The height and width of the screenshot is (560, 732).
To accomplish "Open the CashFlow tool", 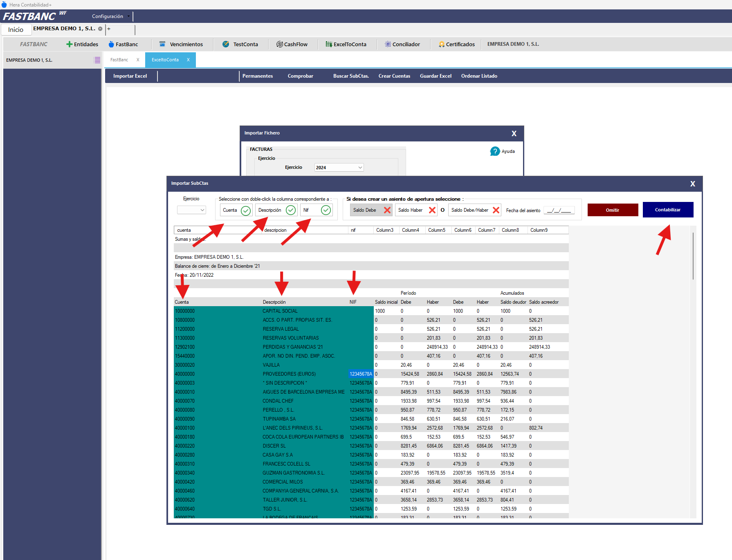I will [x=292, y=44].
